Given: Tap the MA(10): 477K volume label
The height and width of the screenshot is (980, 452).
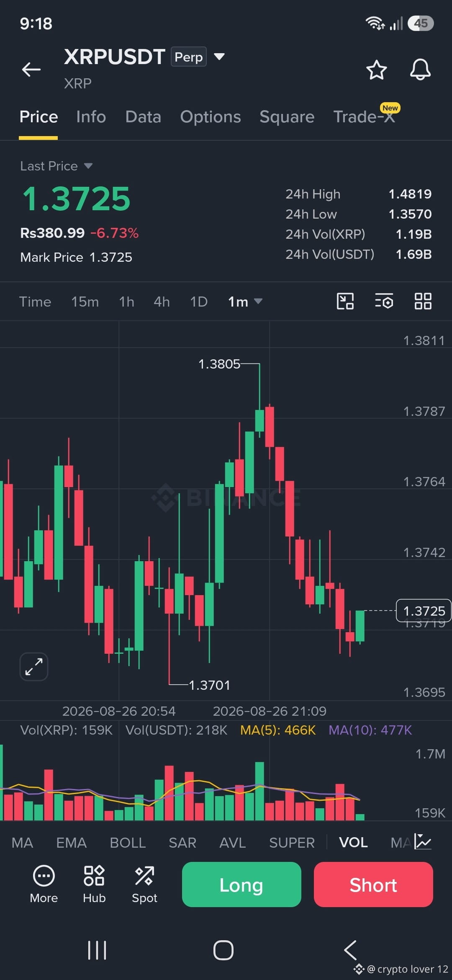Looking at the screenshot, I should point(370,730).
